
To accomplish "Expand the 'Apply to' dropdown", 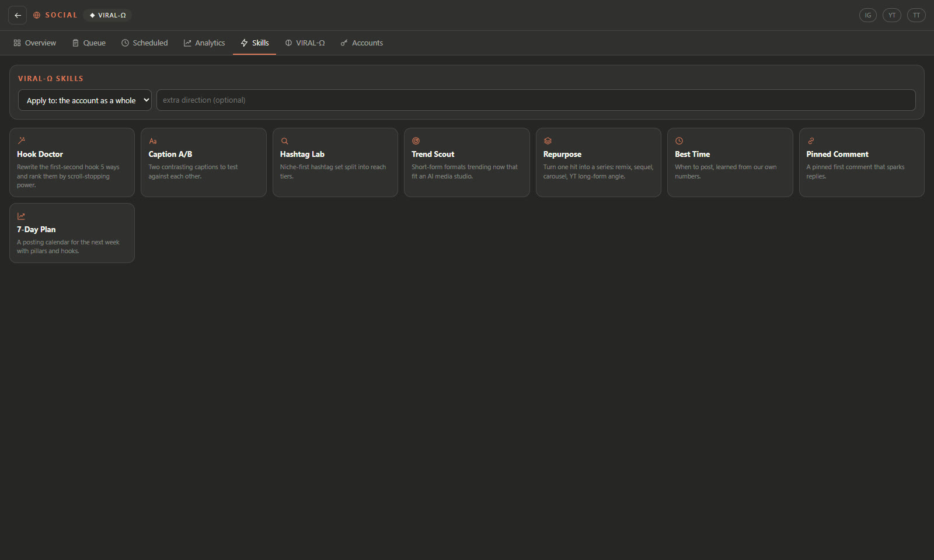I will click(x=85, y=100).
